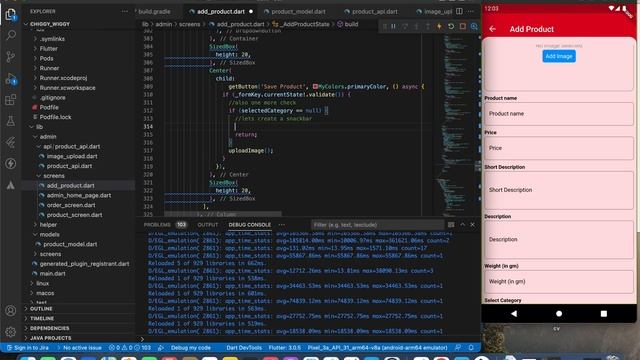Screen dimensions: 640x360
Task: Expand the DEPENDENCIES section
Action: pyautogui.click(x=49, y=328)
